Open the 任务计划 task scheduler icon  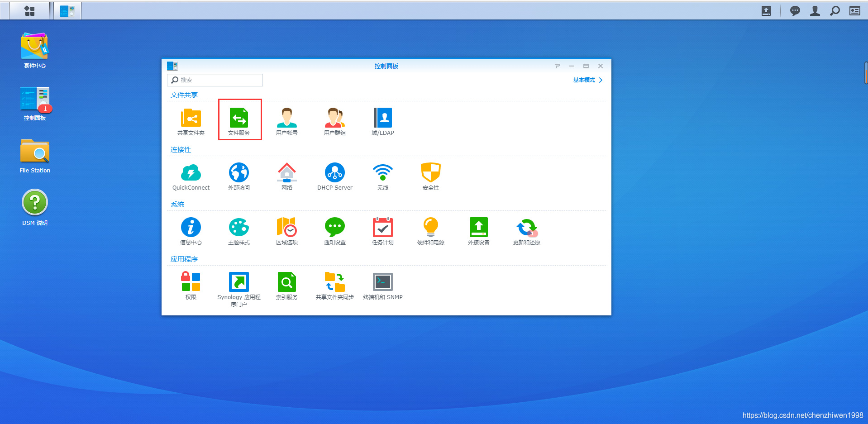[x=383, y=228]
